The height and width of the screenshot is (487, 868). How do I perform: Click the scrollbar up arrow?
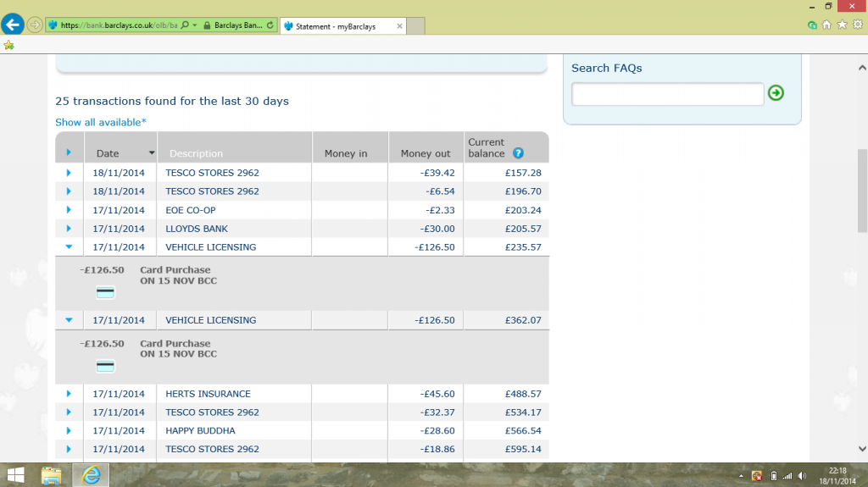(x=862, y=68)
